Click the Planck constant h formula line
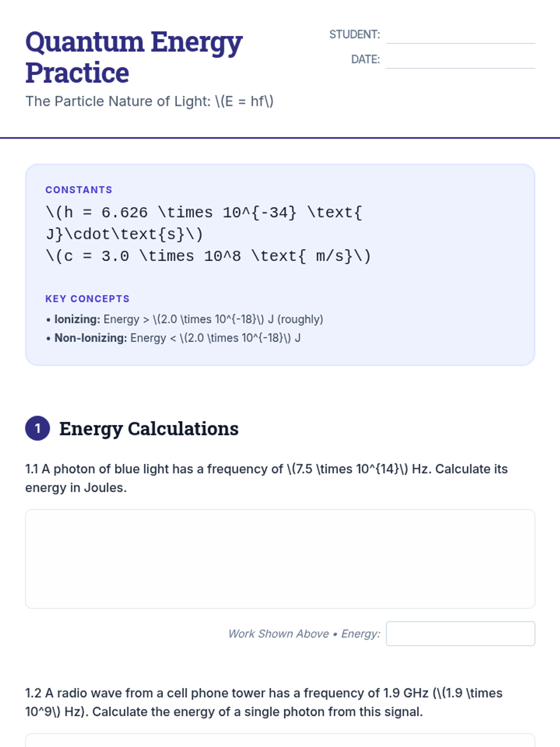This screenshot has height=747, width=560. [x=204, y=223]
